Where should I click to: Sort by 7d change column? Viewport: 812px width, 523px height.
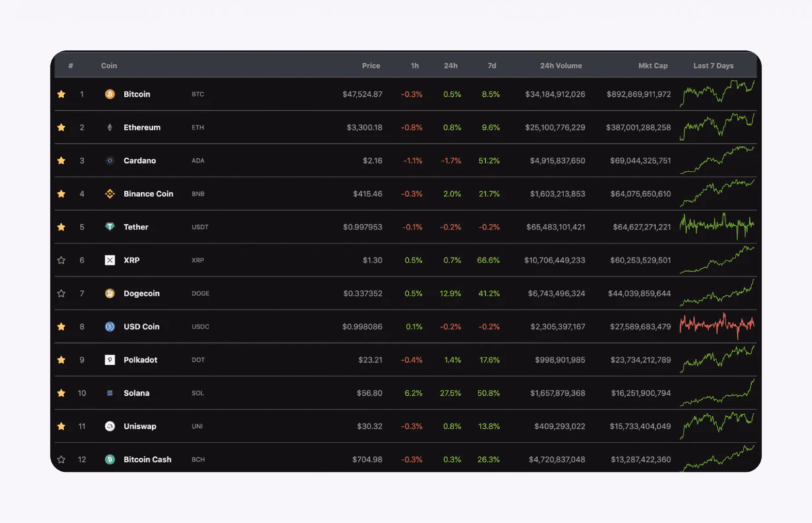(492, 66)
